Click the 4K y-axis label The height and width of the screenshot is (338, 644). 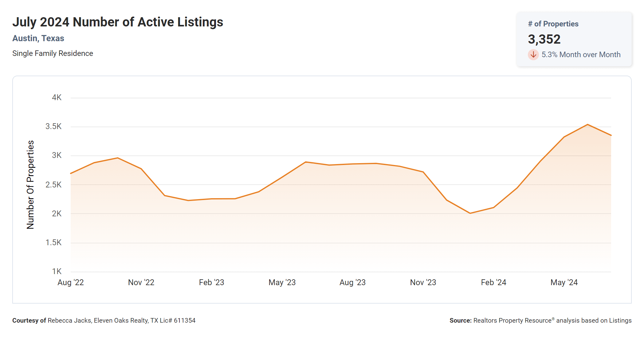click(57, 98)
